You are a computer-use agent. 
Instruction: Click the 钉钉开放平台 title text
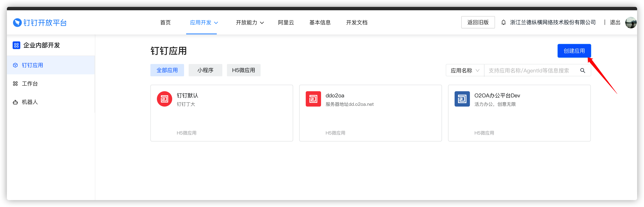point(45,23)
